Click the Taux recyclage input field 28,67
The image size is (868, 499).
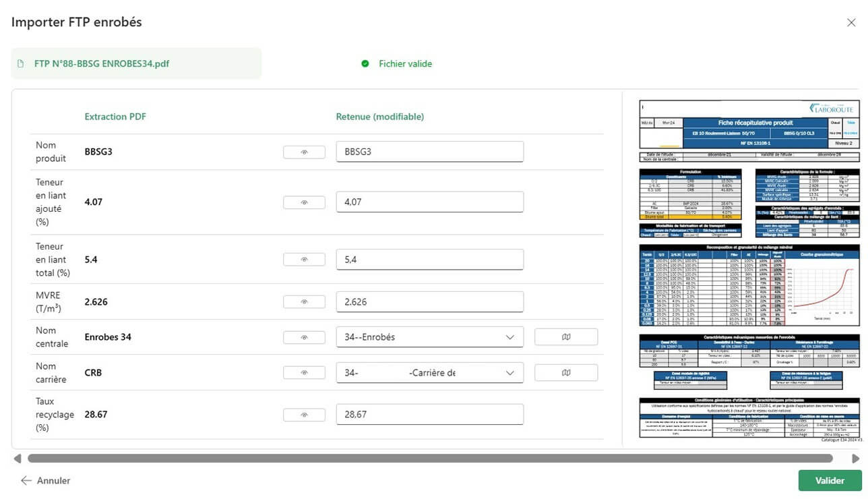coord(430,414)
